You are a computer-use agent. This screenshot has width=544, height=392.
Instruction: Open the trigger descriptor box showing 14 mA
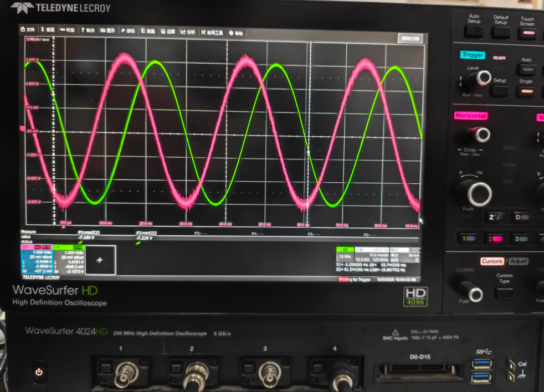(405, 255)
